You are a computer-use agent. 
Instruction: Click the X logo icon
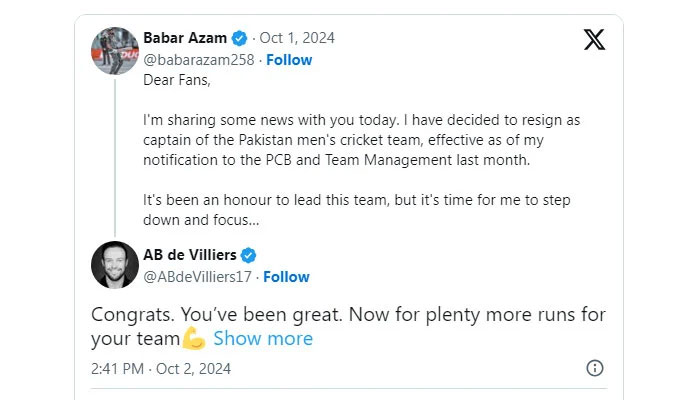tap(594, 40)
